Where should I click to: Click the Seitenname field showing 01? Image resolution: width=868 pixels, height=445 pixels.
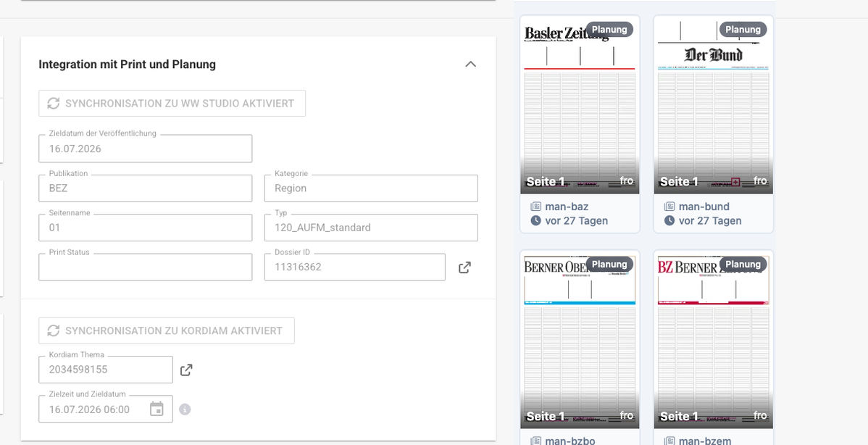click(x=146, y=228)
